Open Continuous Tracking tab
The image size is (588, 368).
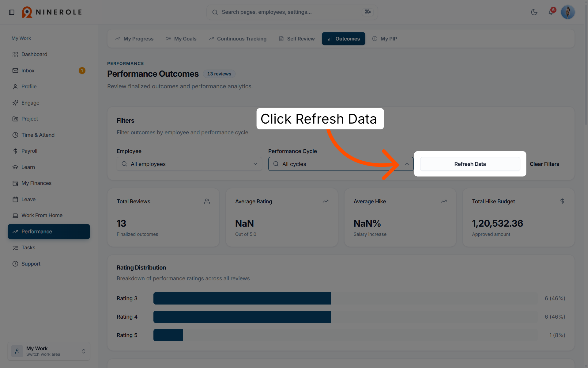coord(238,39)
